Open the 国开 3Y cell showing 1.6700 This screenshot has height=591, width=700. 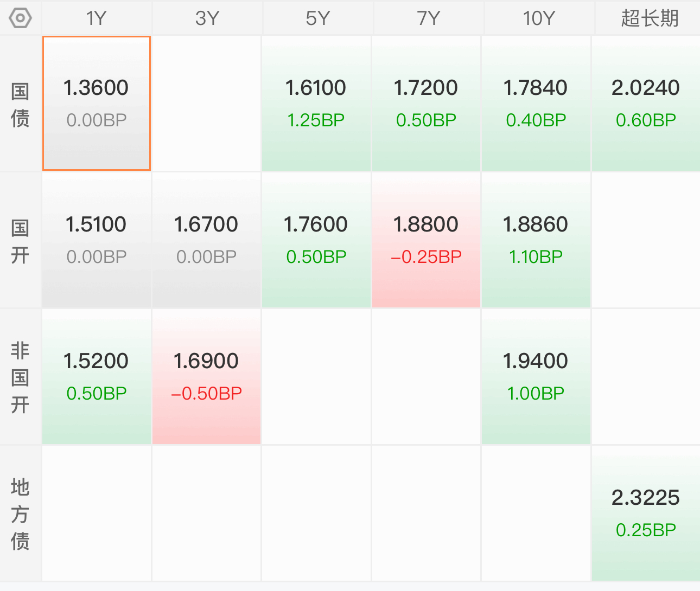206,240
